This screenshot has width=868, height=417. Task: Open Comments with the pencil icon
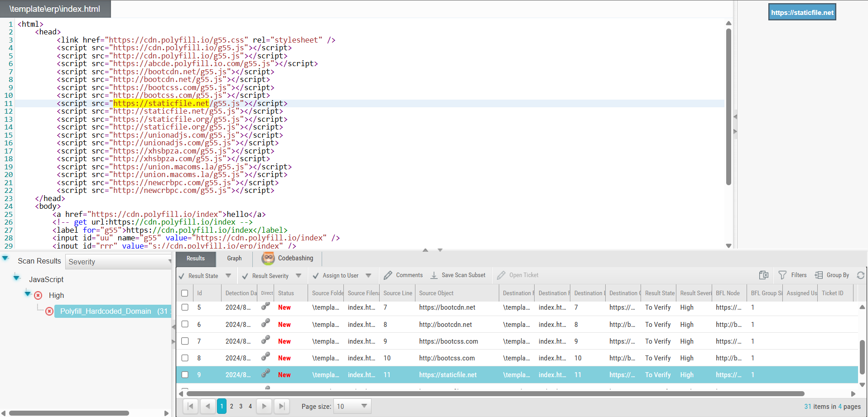pos(388,275)
